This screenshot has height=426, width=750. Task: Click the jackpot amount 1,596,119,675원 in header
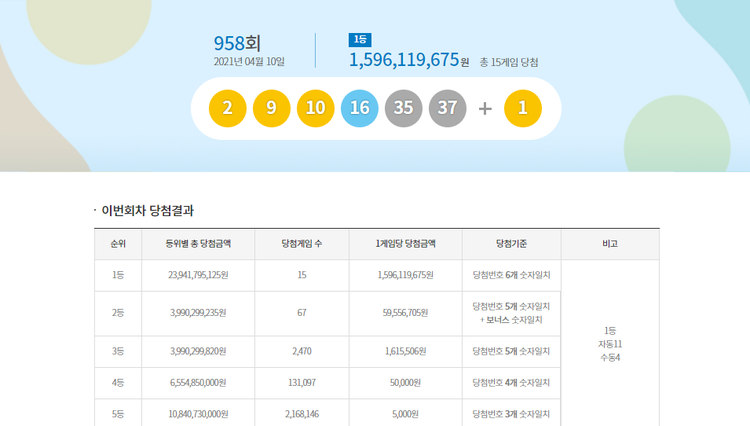[409, 60]
